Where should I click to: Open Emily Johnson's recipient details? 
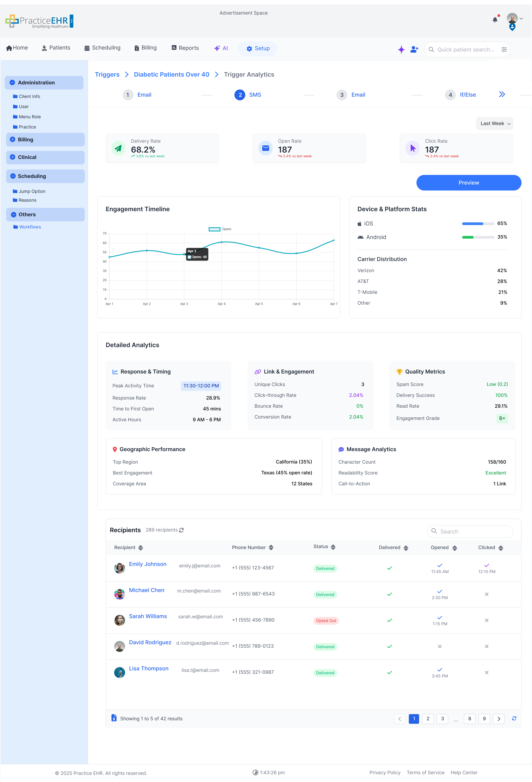point(148,564)
